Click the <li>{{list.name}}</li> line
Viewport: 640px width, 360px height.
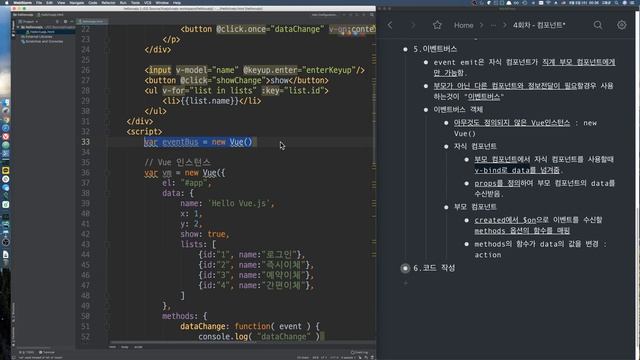tap(211, 101)
